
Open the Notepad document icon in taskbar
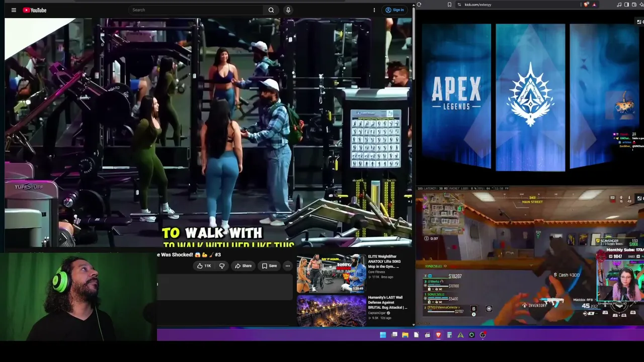(417, 335)
